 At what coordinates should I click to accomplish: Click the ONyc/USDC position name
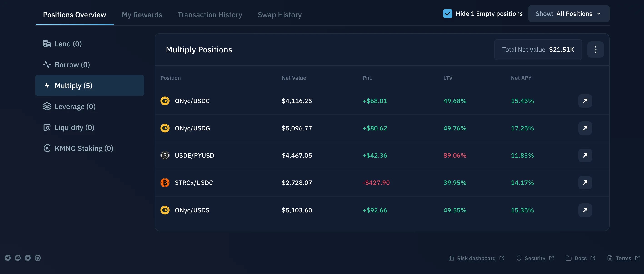pos(192,101)
